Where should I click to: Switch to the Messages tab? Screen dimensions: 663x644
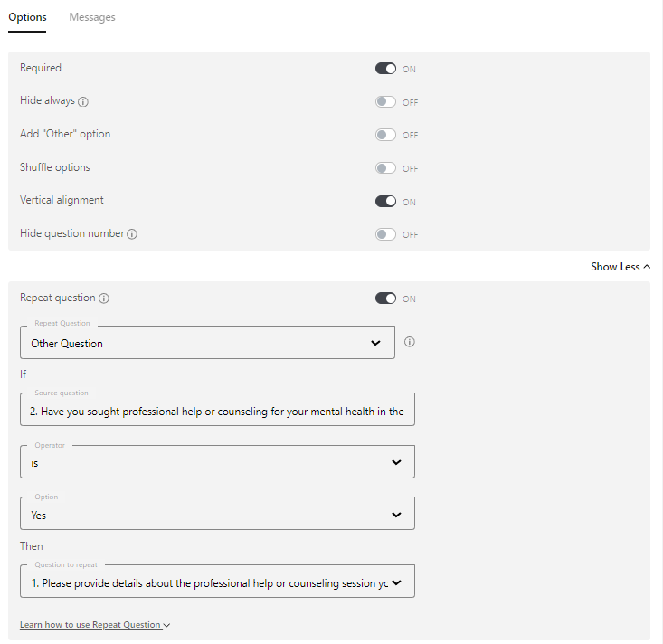click(x=92, y=17)
